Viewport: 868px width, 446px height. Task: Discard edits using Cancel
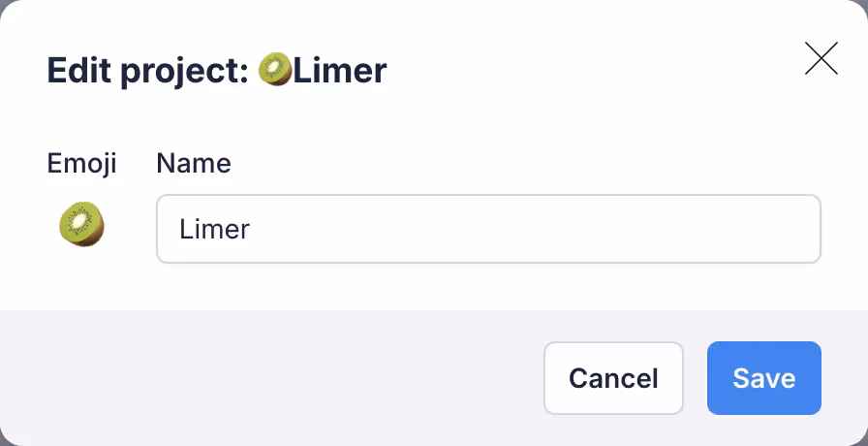613,377
